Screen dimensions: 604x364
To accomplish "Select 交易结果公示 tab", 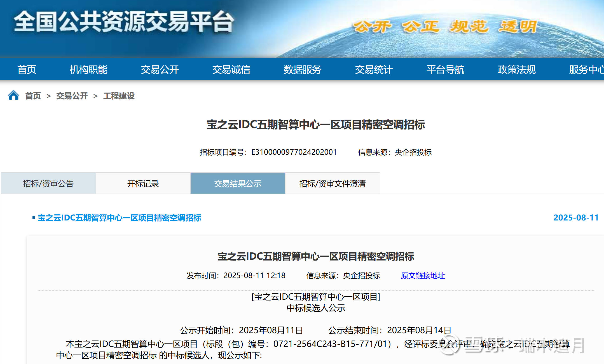I will [x=238, y=183].
